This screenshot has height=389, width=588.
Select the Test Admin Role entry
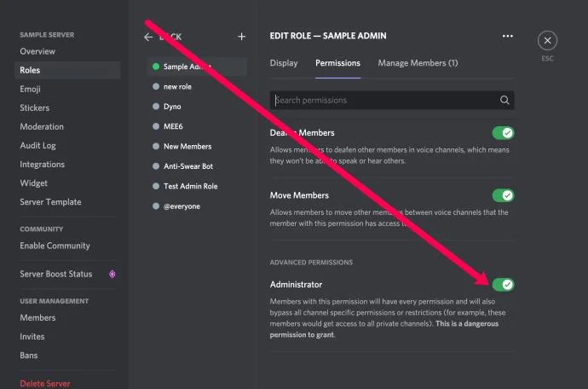coord(191,186)
